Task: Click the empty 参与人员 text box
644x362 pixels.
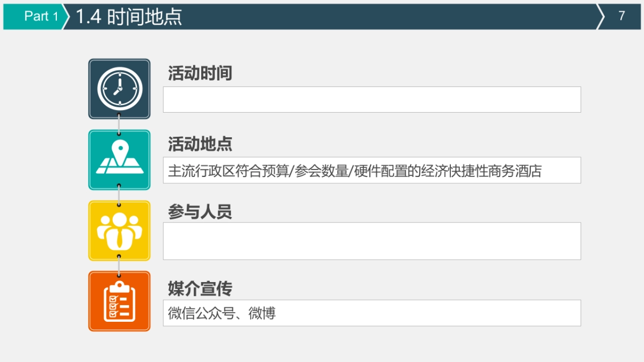Action: tap(372, 241)
